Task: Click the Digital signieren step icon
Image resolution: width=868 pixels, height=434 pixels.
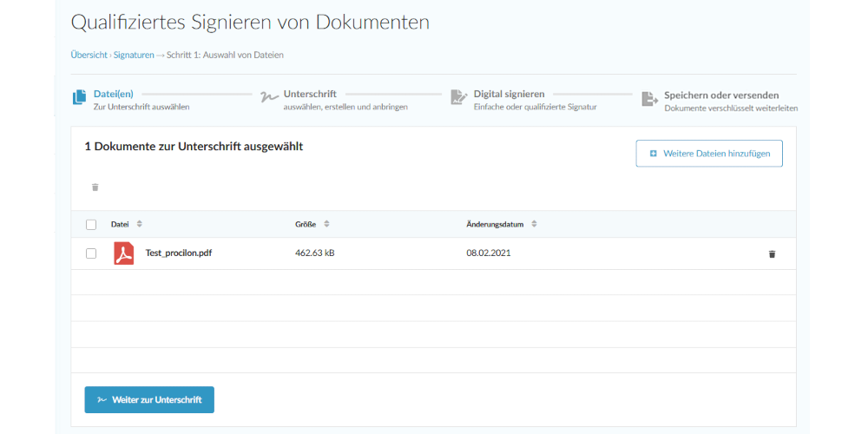Action: tap(459, 97)
